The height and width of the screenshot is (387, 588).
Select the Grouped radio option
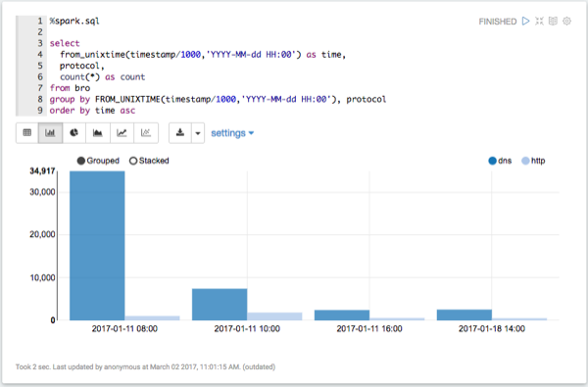[98, 161]
